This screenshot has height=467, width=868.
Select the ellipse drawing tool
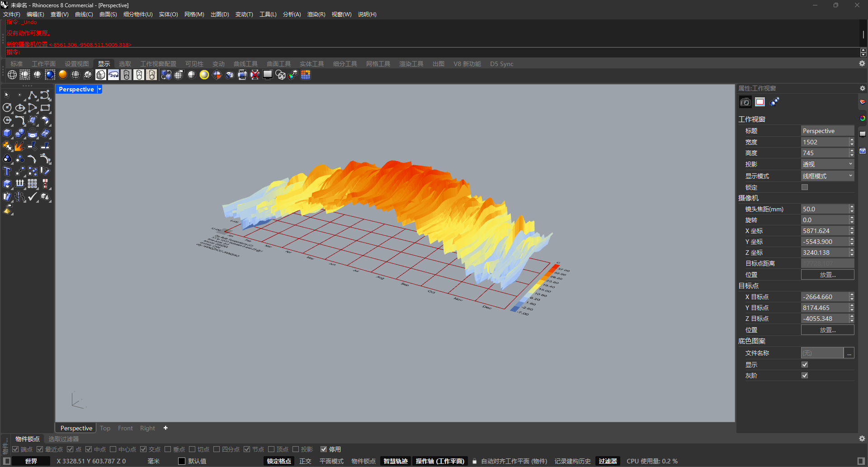click(19, 108)
